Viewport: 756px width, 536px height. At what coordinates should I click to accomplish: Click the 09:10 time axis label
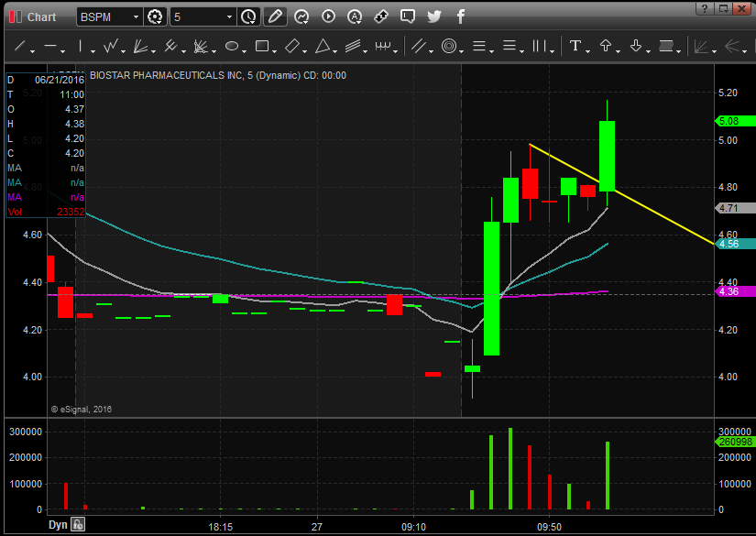point(413,528)
